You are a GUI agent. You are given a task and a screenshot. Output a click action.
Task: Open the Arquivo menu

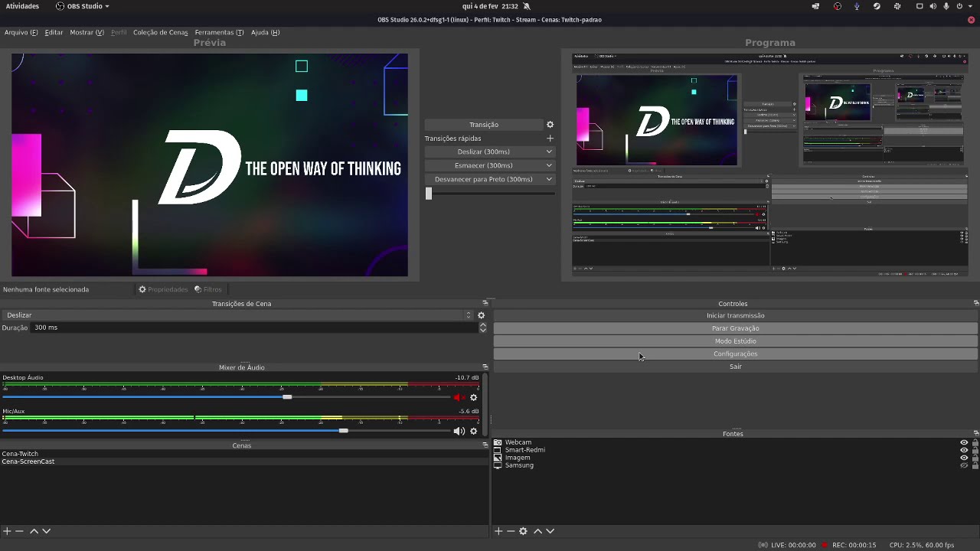pyautogui.click(x=21, y=32)
